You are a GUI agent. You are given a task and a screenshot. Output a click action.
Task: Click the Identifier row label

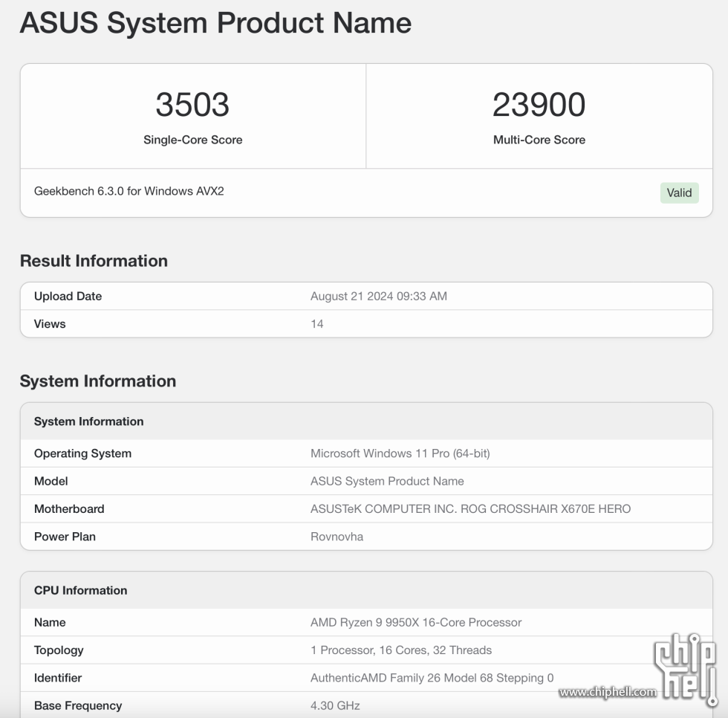[58, 678]
